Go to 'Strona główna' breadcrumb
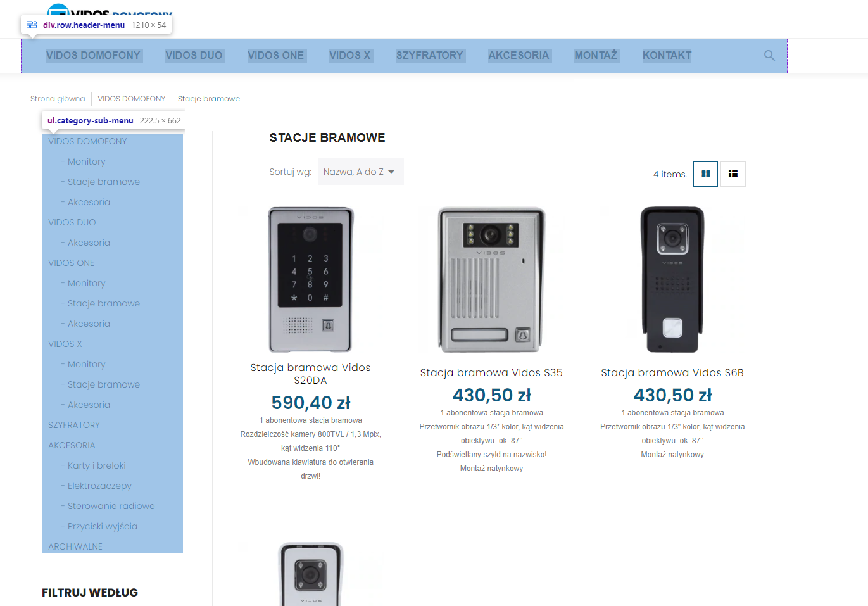The width and height of the screenshot is (868, 606). (x=58, y=99)
